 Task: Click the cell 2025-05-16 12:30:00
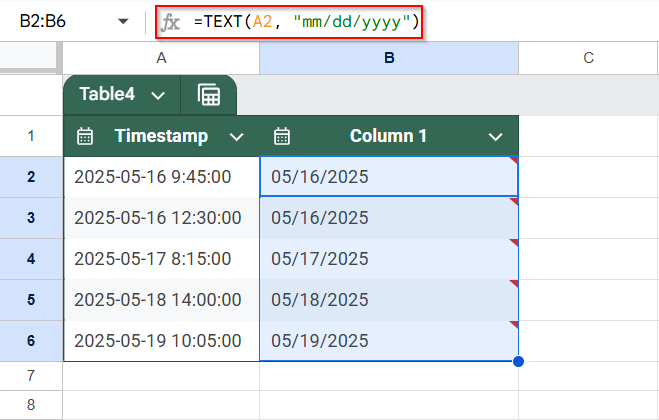pos(161,218)
